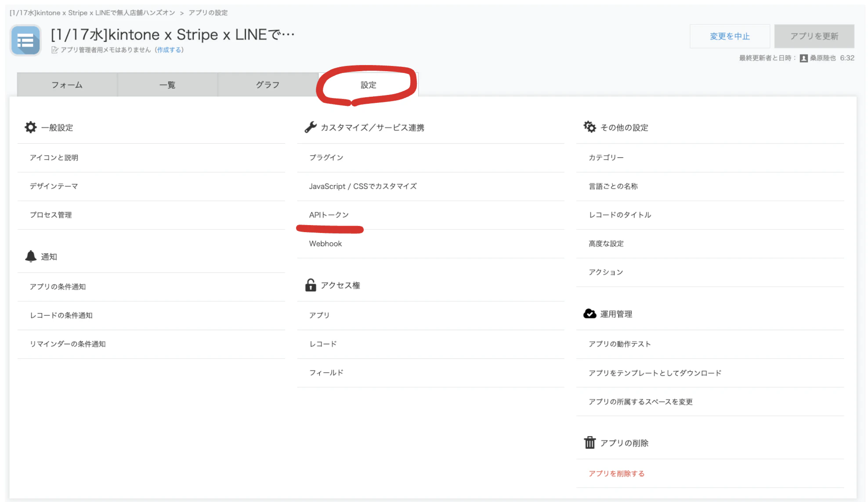The width and height of the screenshot is (868, 502).
Task: Click the cloud icon beside 運用管理
Action: point(590,313)
